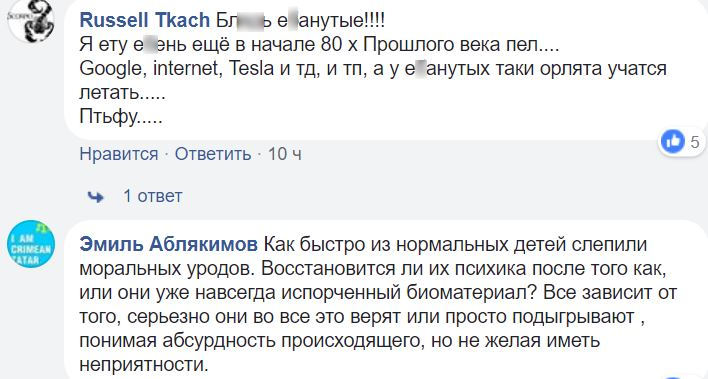
Task: Click the blue thumbs-up reaction icon
Action: pos(673,141)
